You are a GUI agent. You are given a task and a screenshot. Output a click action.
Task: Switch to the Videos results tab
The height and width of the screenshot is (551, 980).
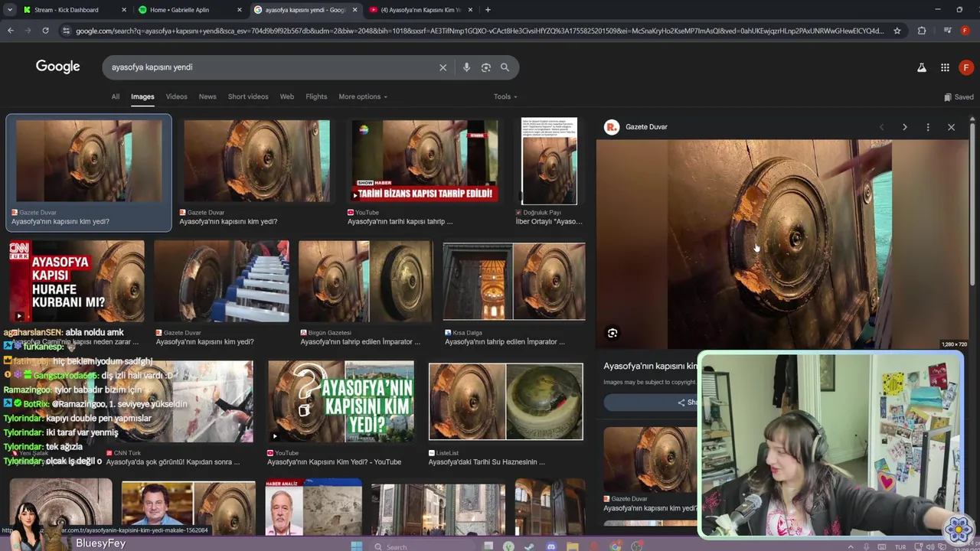[x=176, y=96]
